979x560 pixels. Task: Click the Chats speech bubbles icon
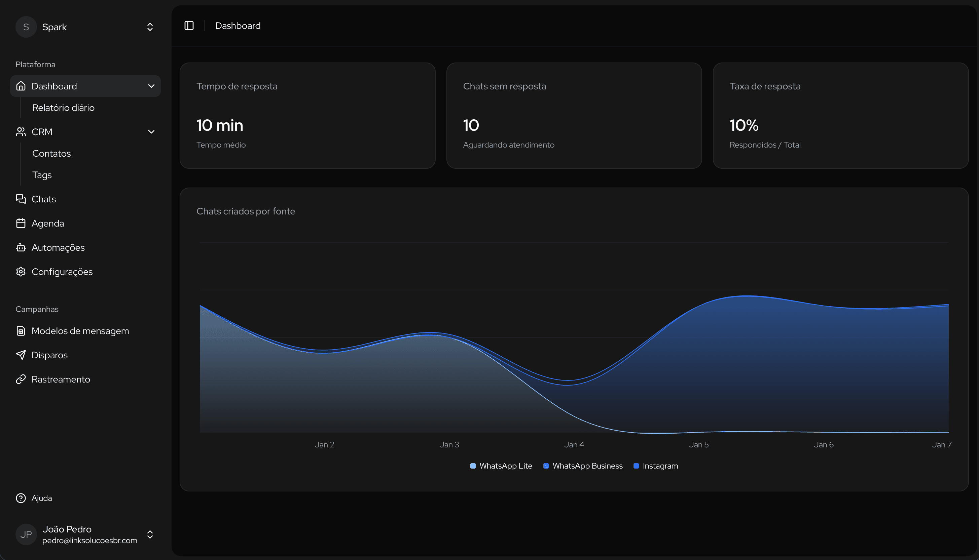pos(21,199)
